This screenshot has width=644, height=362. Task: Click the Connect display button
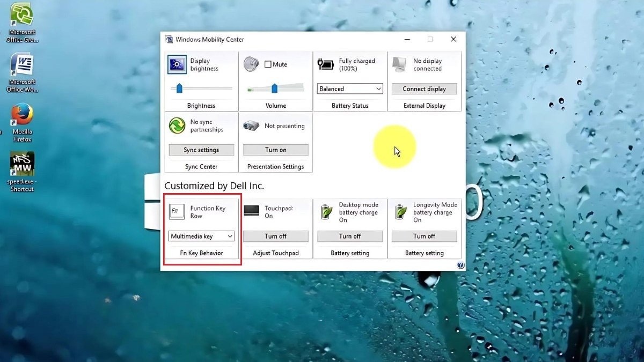pyautogui.click(x=424, y=88)
